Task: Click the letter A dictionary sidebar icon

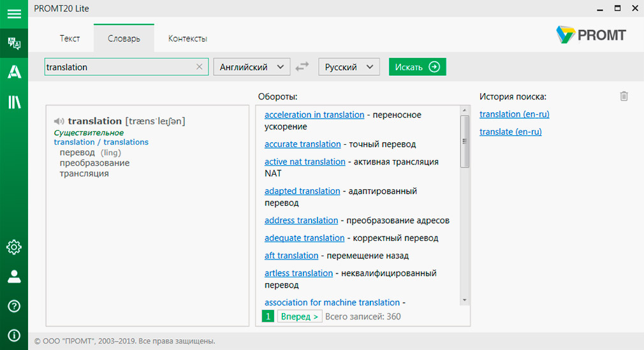Action: coord(14,72)
